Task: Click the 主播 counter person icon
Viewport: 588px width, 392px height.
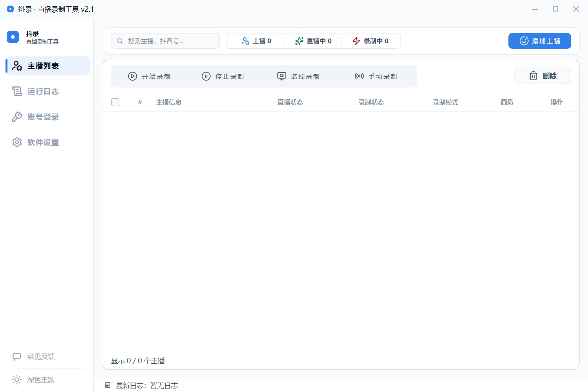Action: [x=245, y=41]
